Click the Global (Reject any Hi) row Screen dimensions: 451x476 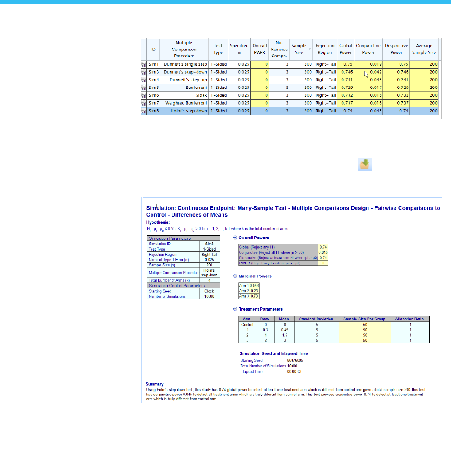click(x=283, y=247)
